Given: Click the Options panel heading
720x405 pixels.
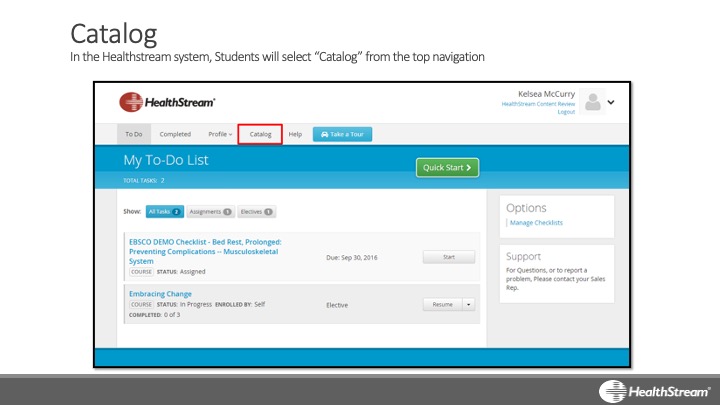Looking at the screenshot, I should coord(526,208).
